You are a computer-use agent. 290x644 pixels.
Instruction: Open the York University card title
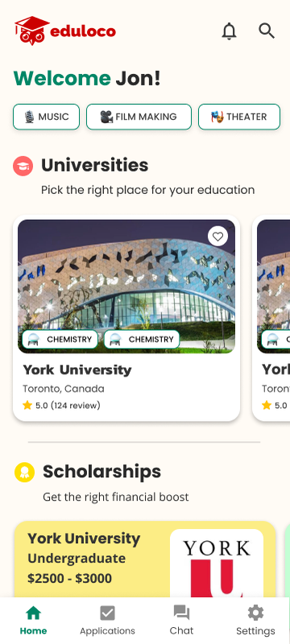click(x=77, y=370)
